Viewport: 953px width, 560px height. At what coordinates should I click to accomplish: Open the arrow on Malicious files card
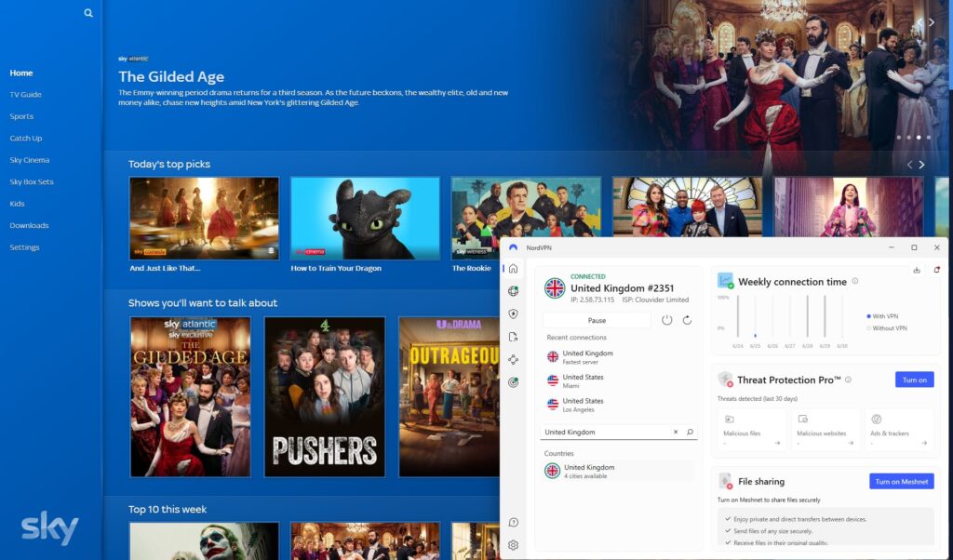(777, 443)
